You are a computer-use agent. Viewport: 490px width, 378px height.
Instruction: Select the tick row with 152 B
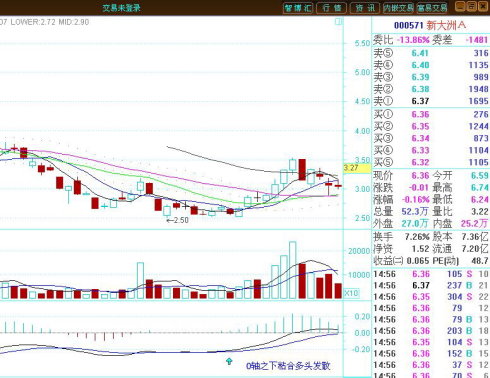[431, 354]
